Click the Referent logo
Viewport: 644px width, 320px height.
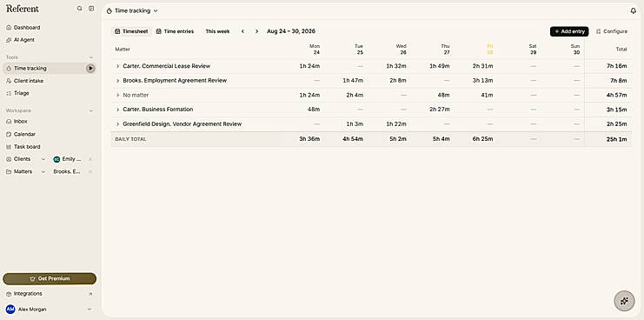[23, 9]
